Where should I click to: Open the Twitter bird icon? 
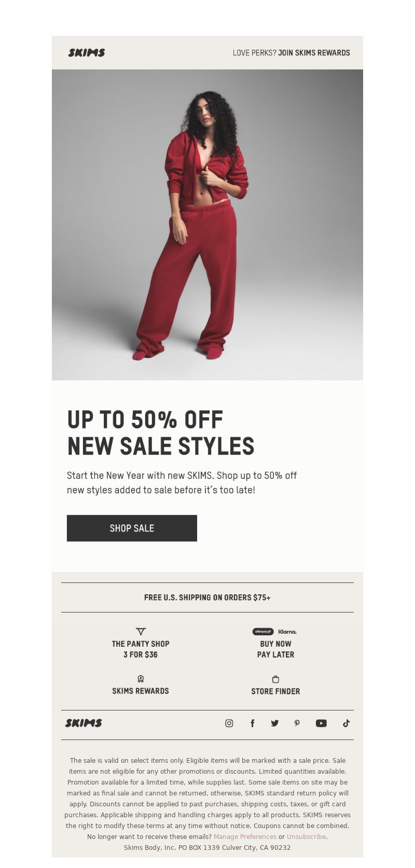pyautogui.click(x=274, y=723)
